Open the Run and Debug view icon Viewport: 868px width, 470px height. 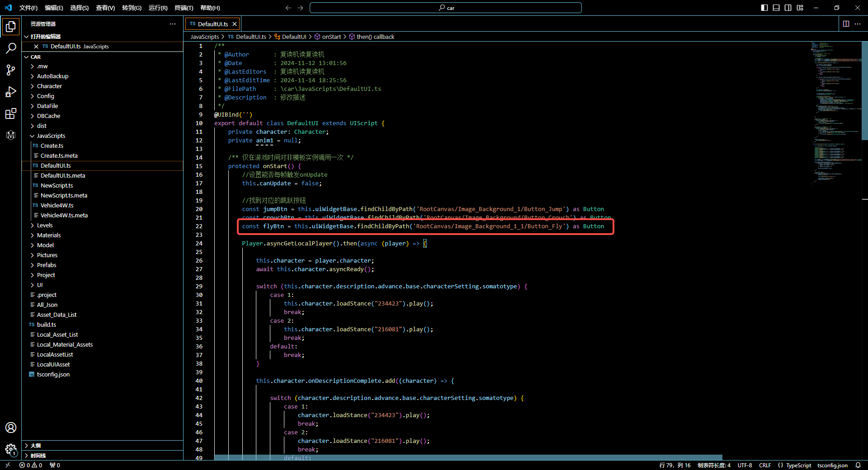click(11, 92)
